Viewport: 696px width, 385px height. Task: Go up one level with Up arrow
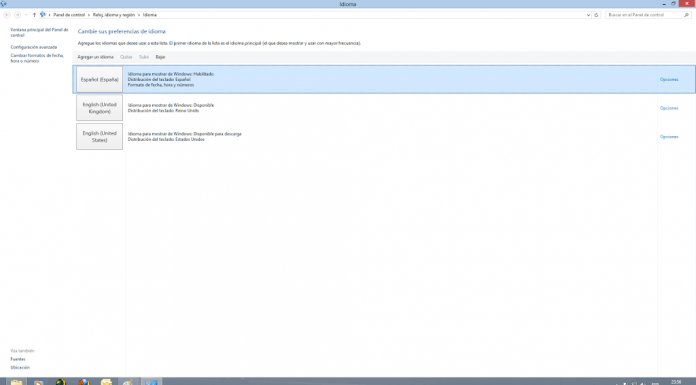click(x=34, y=15)
